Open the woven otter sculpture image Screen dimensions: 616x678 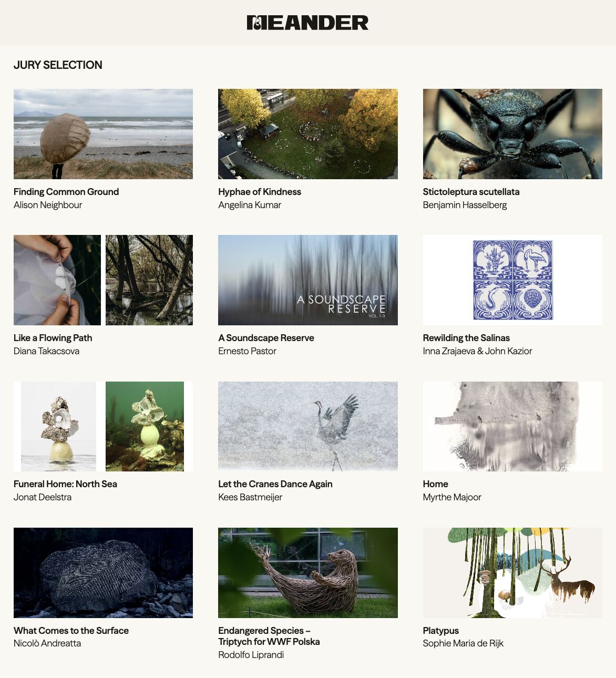(308, 573)
